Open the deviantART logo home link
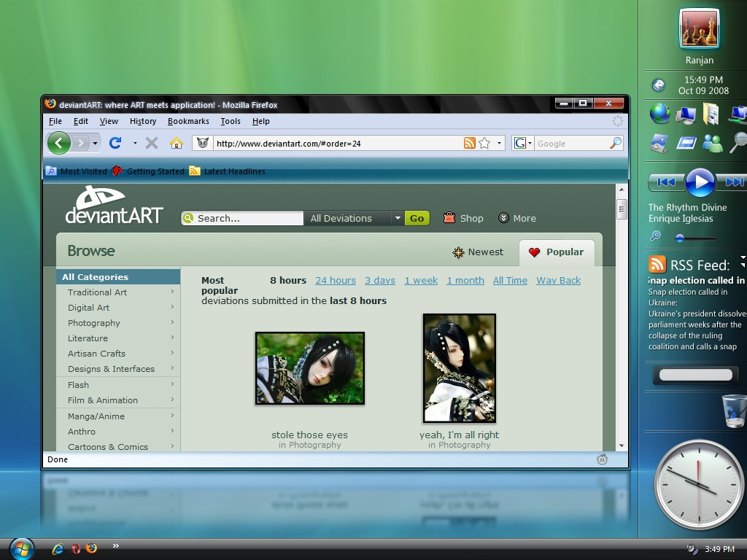This screenshot has height=560, width=747. click(114, 205)
